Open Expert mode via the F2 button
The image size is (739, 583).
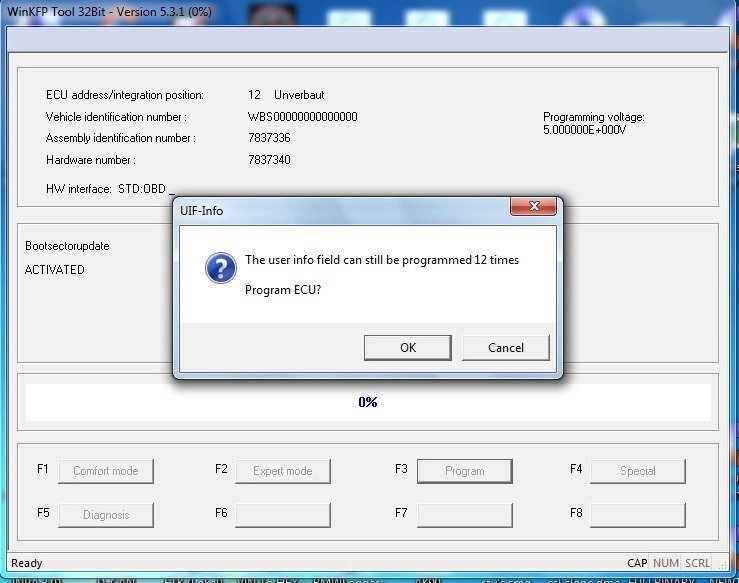[282, 471]
